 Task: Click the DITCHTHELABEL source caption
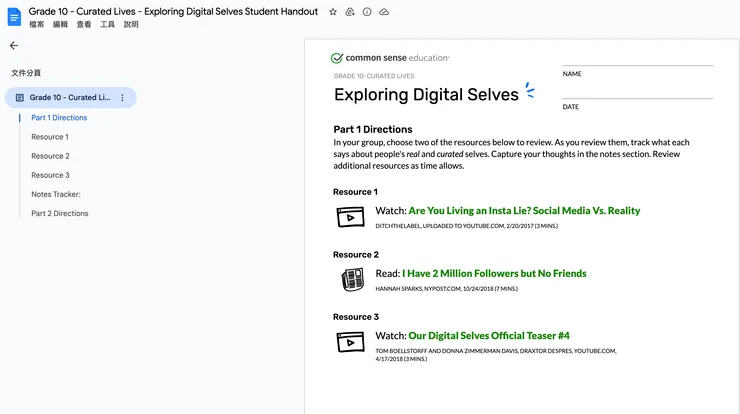pyautogui.click(x=466, y=226)
